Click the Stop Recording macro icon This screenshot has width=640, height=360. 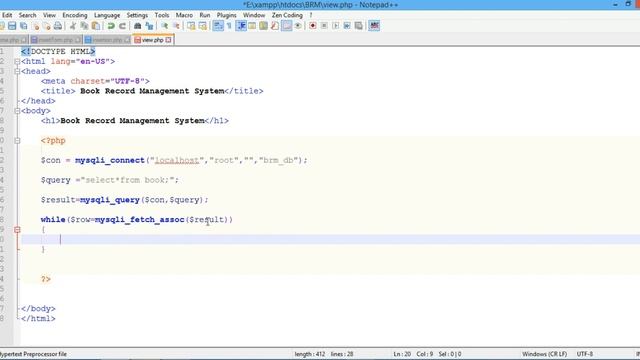pyautogui.click(x=324, y=26)
